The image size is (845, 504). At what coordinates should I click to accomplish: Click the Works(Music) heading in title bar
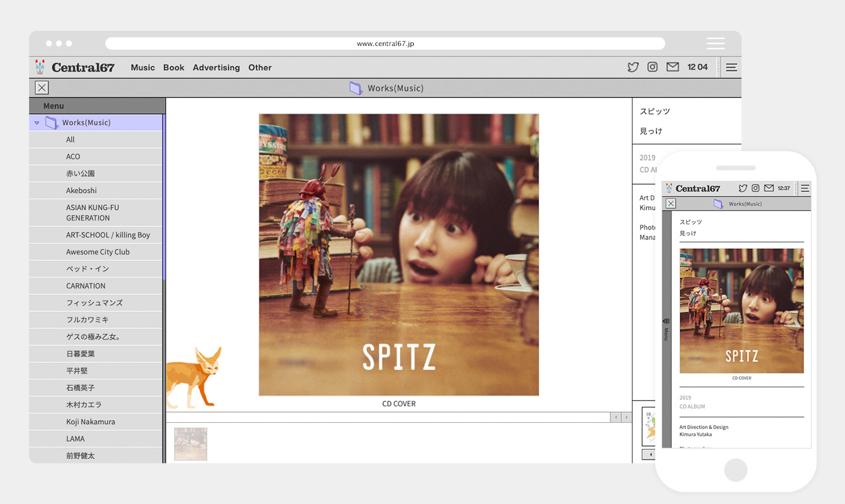click(395, 88)
